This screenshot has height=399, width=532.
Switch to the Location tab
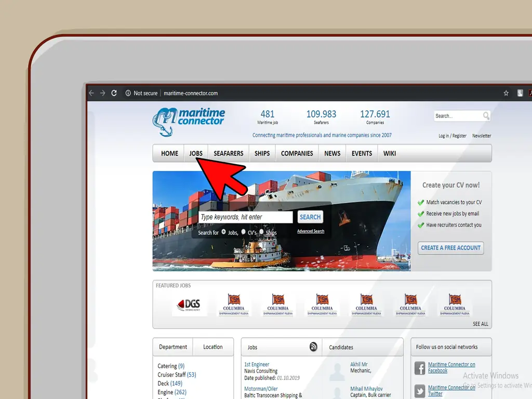coord(213,347)
